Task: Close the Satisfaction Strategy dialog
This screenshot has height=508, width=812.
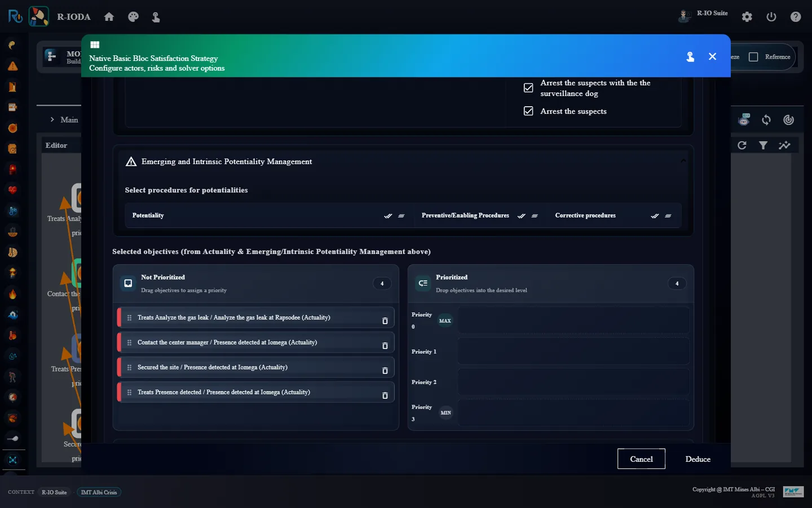Action: point(713,56)
